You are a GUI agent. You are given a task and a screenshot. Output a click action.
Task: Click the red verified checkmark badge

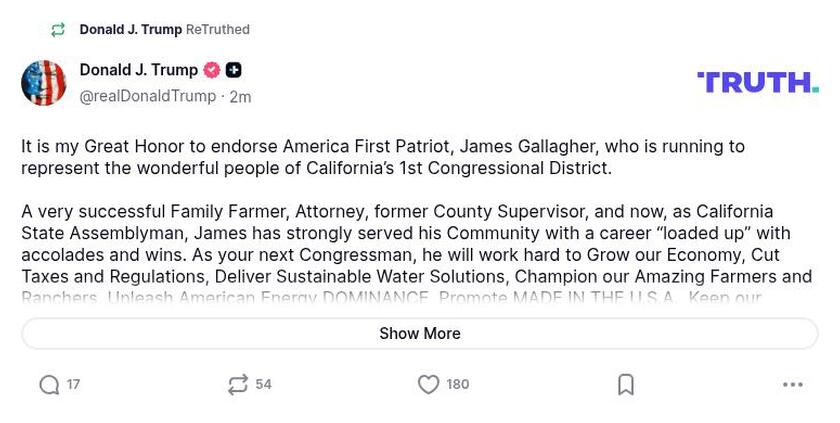212,70
